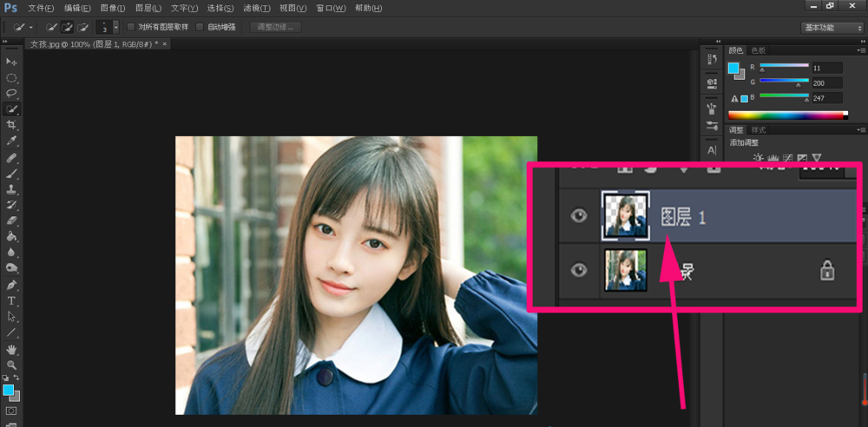Open the History panel icon
868x427 pixels.
712,59
